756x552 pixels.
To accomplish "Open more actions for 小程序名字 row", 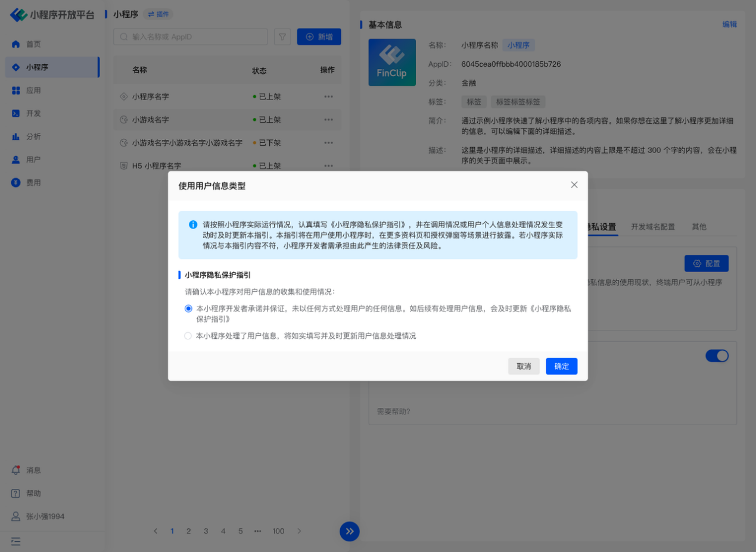I will [328, 96].
